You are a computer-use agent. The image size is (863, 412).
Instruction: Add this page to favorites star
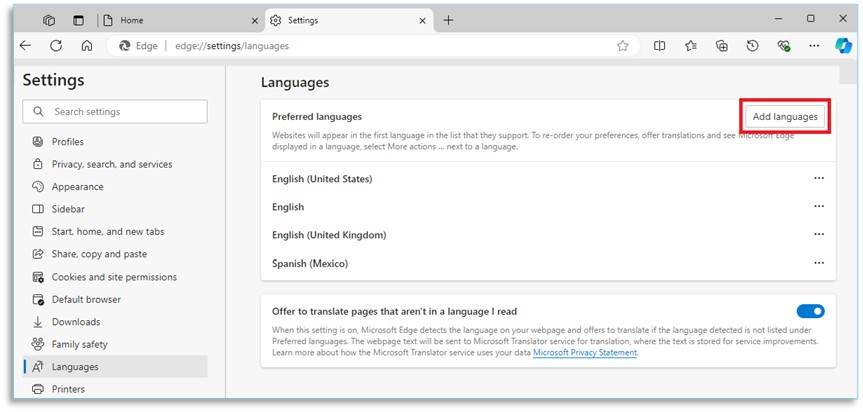(622, 46)
